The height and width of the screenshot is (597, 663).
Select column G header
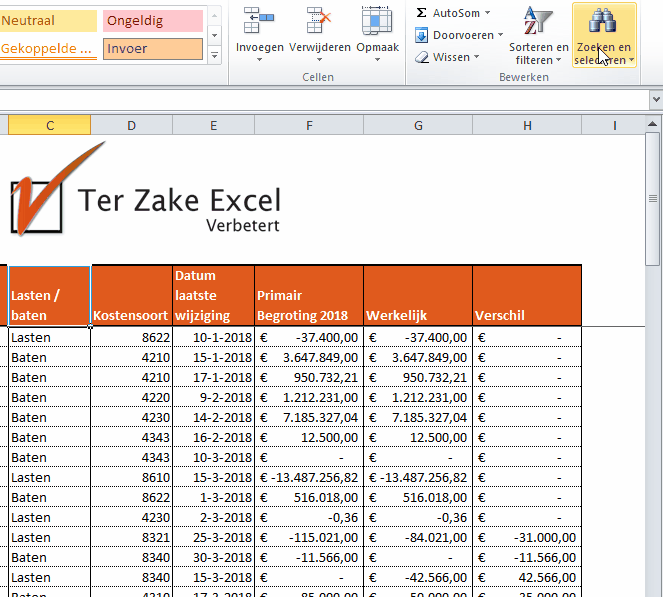[418, 126]
